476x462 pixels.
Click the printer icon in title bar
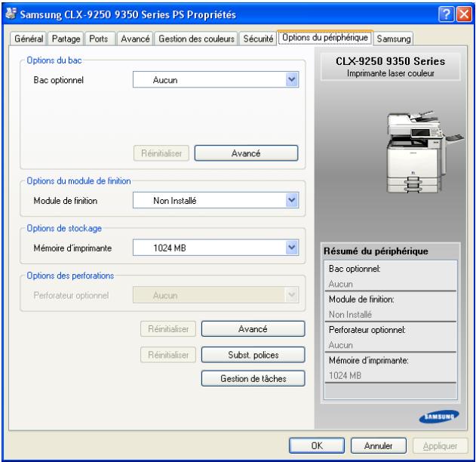pos(11,14)
